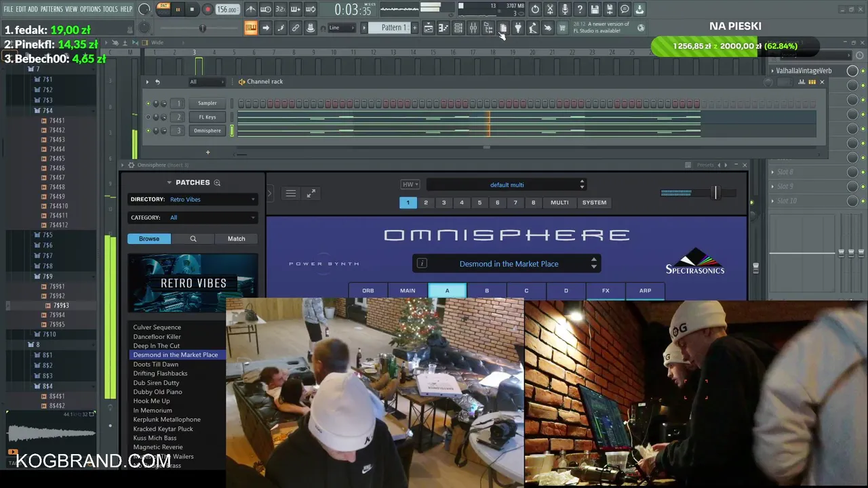Toggle the Link chain icon in toolbar

[296, 28]
